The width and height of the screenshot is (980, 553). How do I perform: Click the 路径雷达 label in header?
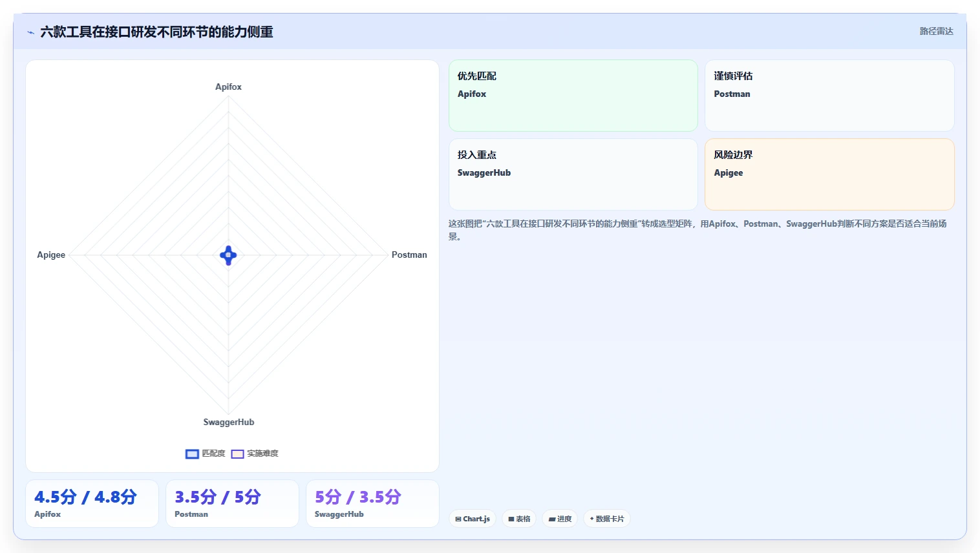(936, 31)
